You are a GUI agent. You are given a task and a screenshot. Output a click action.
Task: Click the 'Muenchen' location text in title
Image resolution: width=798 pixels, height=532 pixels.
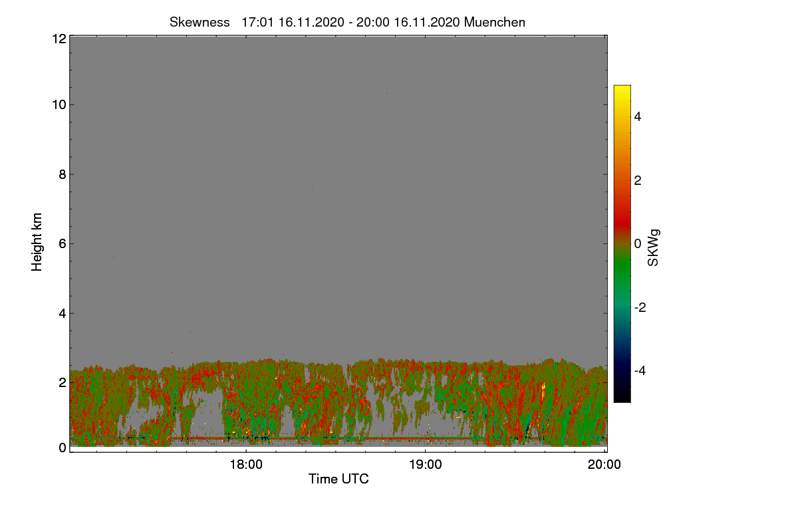pos(494,22)
